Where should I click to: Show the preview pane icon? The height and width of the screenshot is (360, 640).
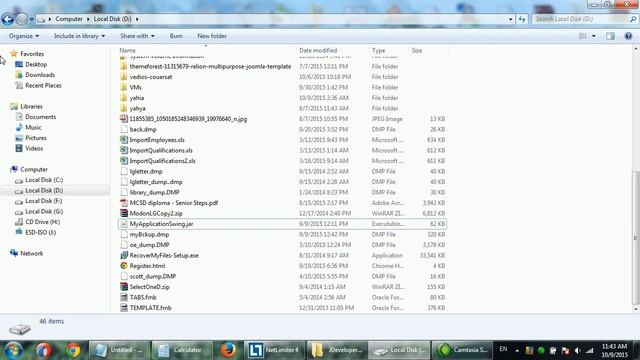click(610, 36)
